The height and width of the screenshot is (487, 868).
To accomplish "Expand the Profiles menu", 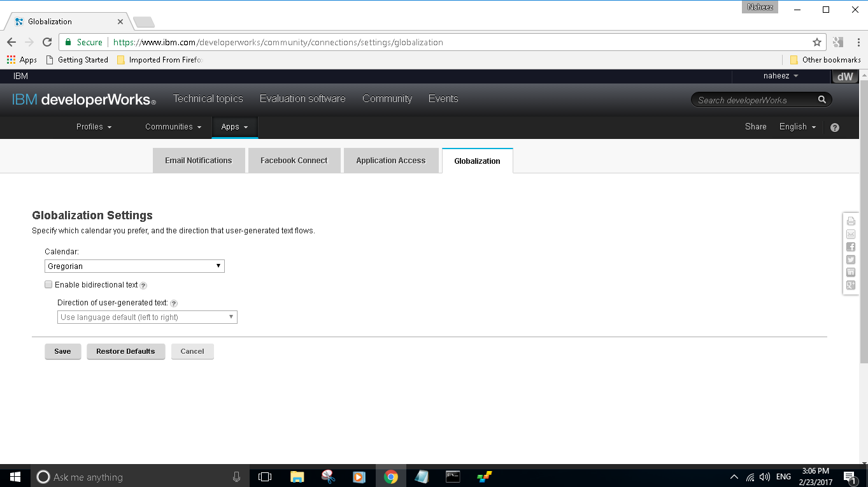I will (94, 127).
